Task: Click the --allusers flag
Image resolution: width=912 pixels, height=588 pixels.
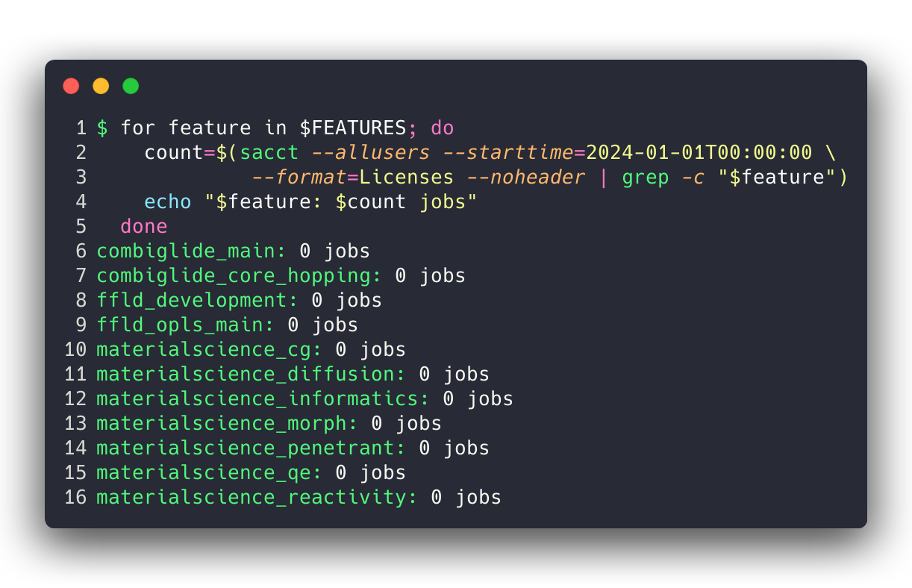Action: coord(371,152)
